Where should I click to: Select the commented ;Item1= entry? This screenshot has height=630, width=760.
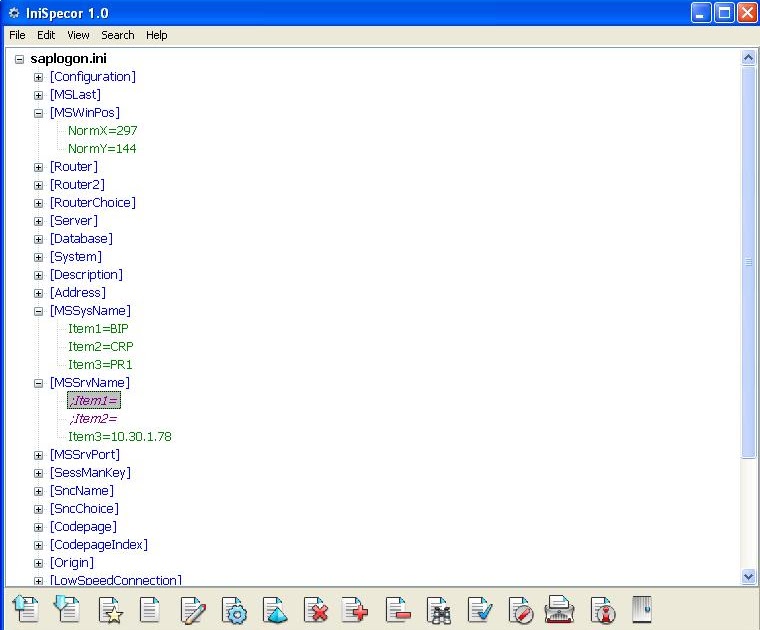point(94,400)
